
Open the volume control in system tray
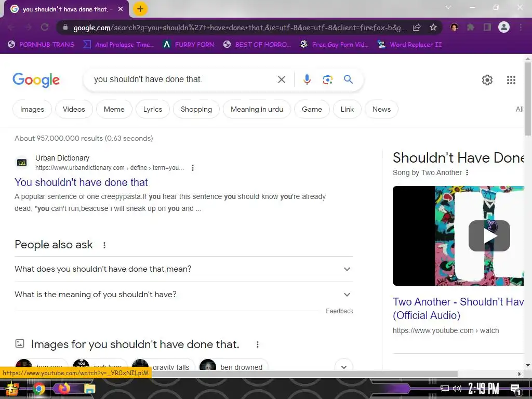pos(457,389)
